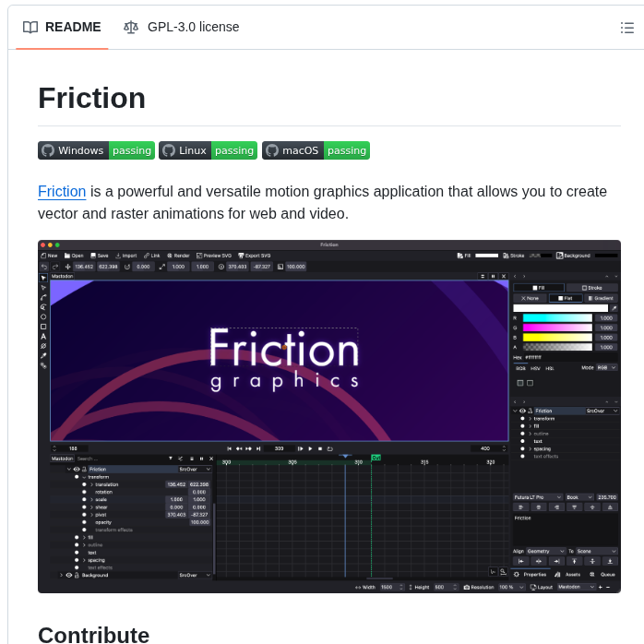This screenshot has width=644, height=644.
Task: Switch to the HSV color tab
Action: tap(535, 368)
